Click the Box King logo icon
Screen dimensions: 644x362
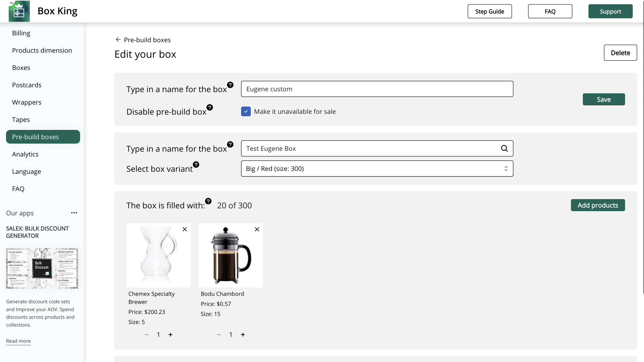19,11
